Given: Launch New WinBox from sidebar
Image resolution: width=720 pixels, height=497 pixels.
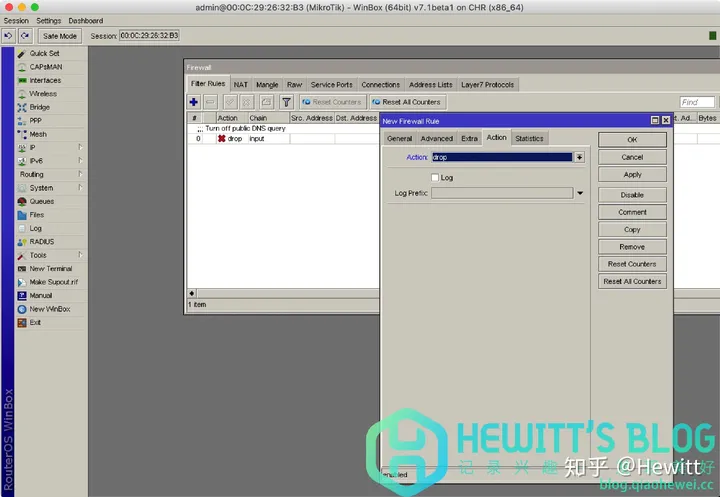Looking at the screenshot, I should [50, 309].
